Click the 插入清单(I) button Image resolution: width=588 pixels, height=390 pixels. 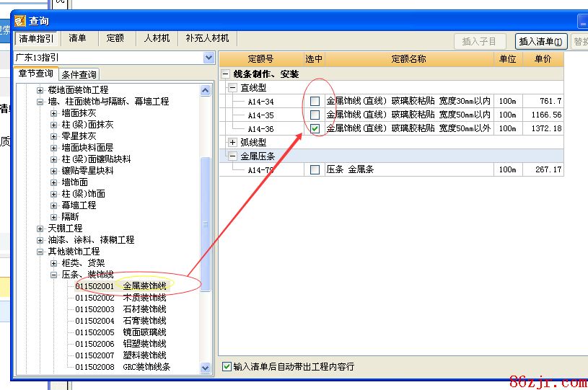(541, 42)
